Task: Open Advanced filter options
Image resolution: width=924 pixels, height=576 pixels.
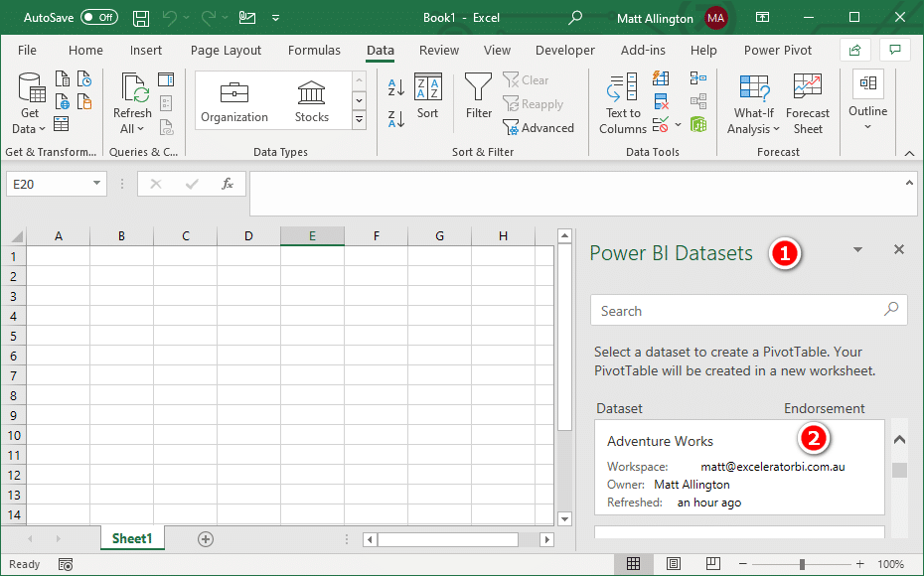Action: coord(539,128)
